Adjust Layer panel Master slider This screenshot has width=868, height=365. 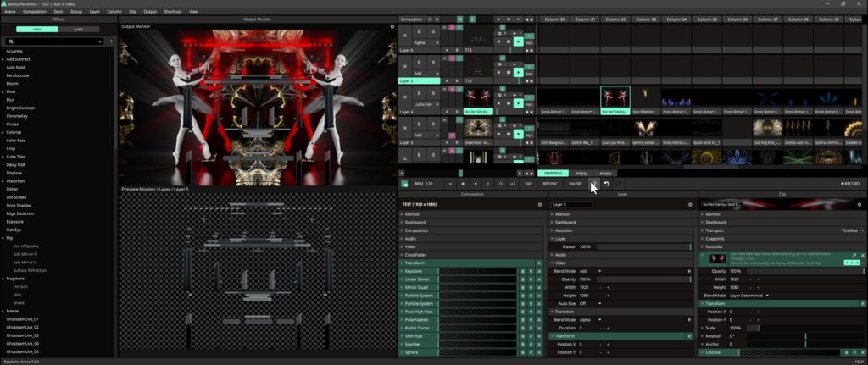click(644, 246)
